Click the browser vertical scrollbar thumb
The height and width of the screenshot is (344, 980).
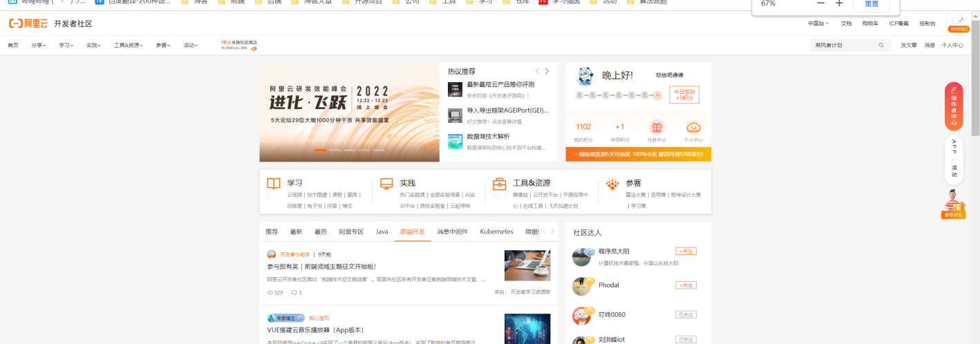pyautogui.click(x=975, y=77)
